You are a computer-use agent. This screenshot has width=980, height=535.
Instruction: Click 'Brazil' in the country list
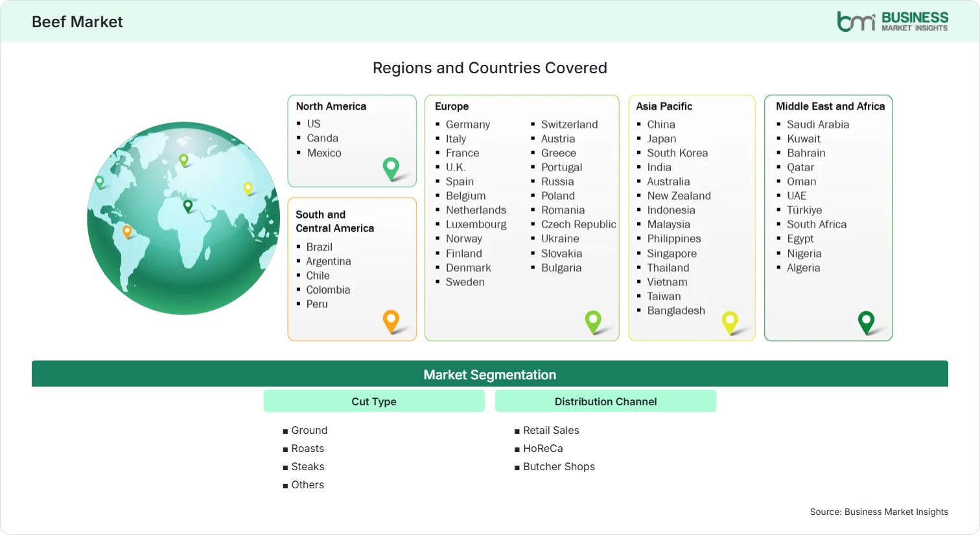(320, 247)
